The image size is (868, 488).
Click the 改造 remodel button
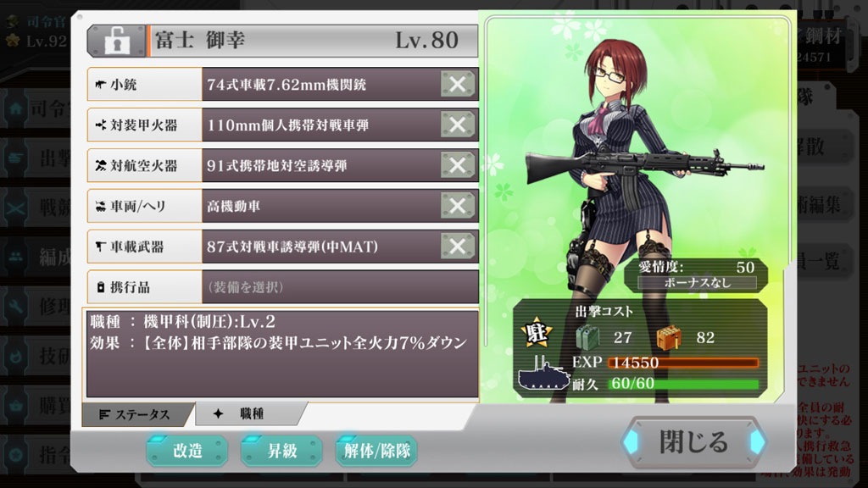coord(187,451)
